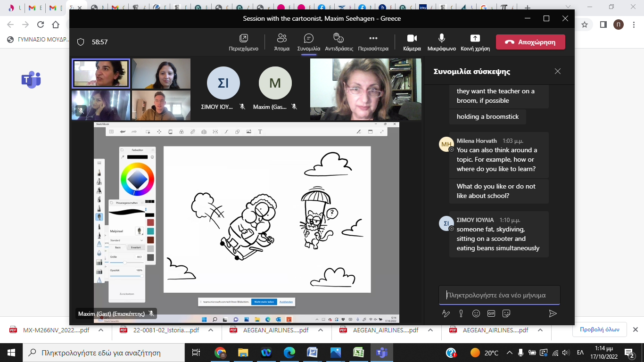The height and width of the screenshot is (362, 644).
Task: Expand options for 22-0081-02_Istoria download
Action: tap(211, 330)
